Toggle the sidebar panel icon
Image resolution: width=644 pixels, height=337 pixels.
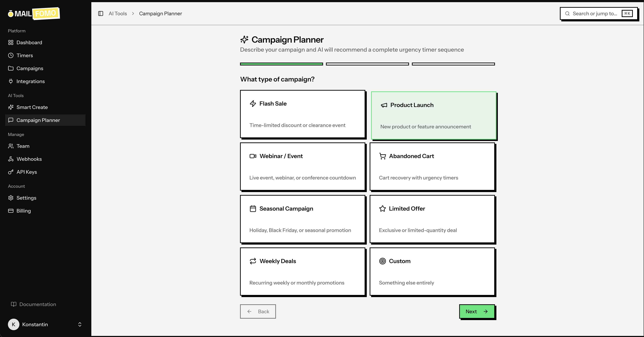101,13
